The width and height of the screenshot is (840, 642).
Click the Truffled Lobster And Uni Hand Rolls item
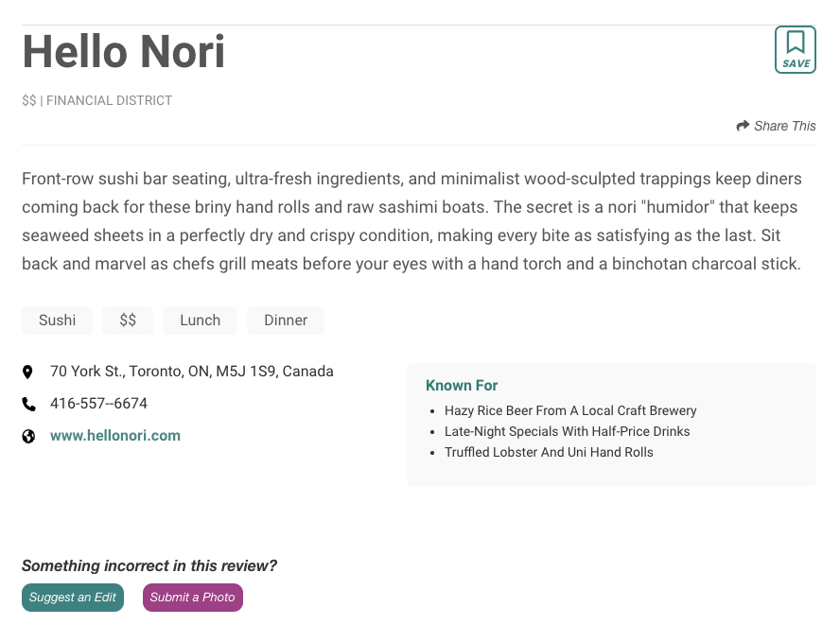tap(549, 452)
